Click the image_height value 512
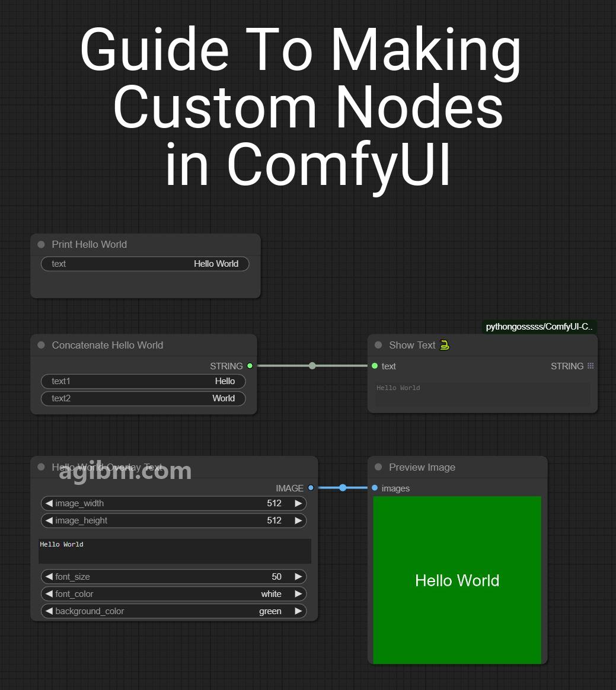The height and width of the screenshot is (690, 616). pyautogui.click(x=274, y=520)
